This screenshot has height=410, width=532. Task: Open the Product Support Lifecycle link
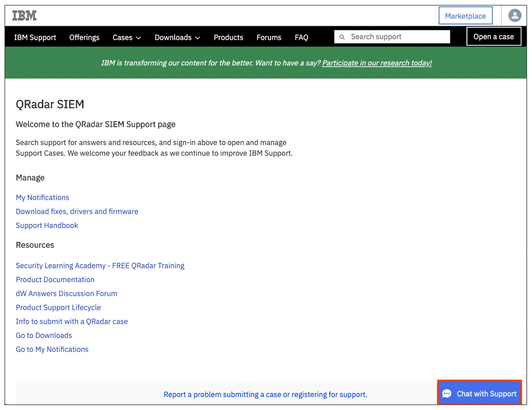click(x=58, y=307)
